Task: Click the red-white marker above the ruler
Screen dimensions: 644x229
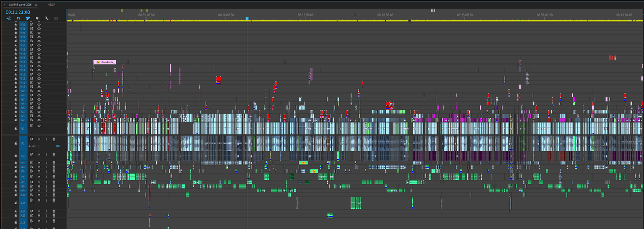Action: pos(433,10)
